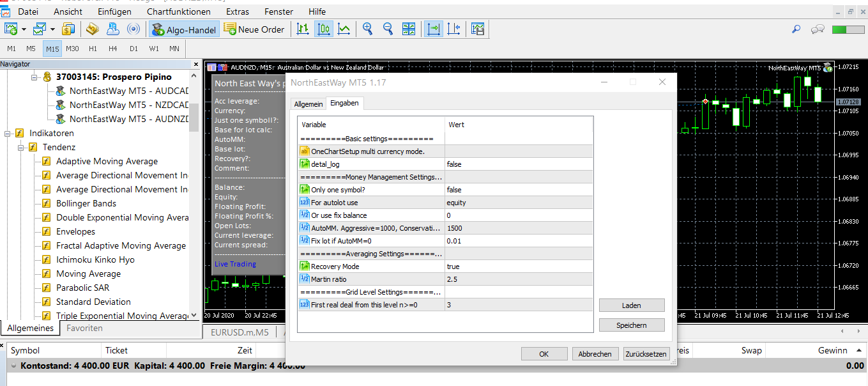Click the Navigator panel toolbar icon
The height and width of the screenshot is (386, 868).
(113, 29)
